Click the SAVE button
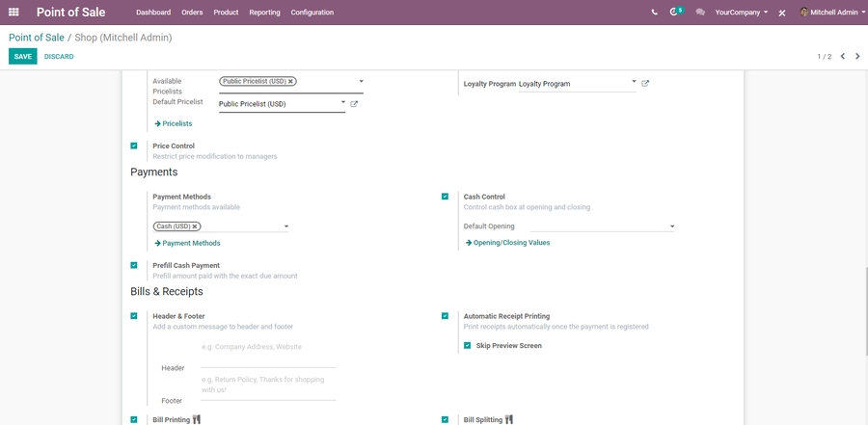Screen dimensions: 868x425 22,57
